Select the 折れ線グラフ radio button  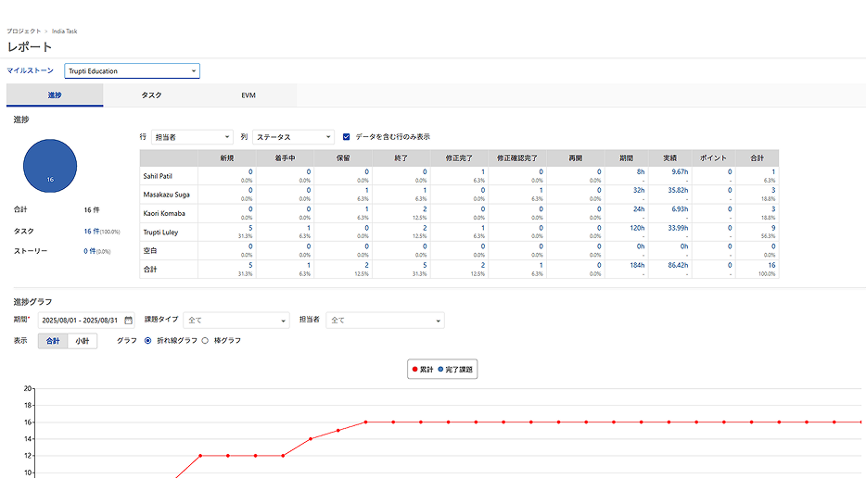click(148, 341)
